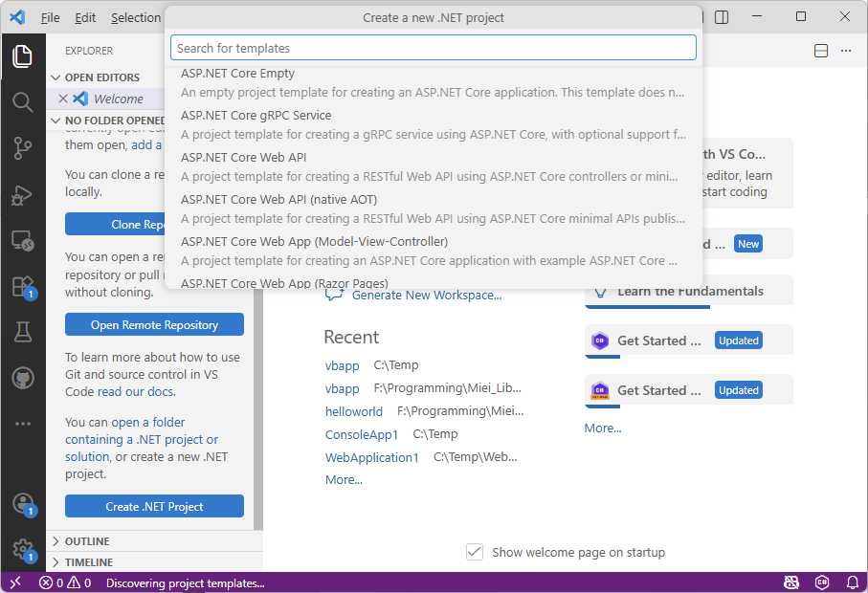Open the read our docs link
This screenshot has width=868, height=593.
point(136,391)
